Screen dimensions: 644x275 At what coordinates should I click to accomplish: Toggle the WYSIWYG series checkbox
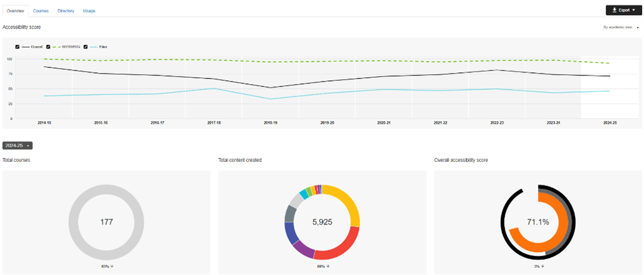[x=48, y=46]
